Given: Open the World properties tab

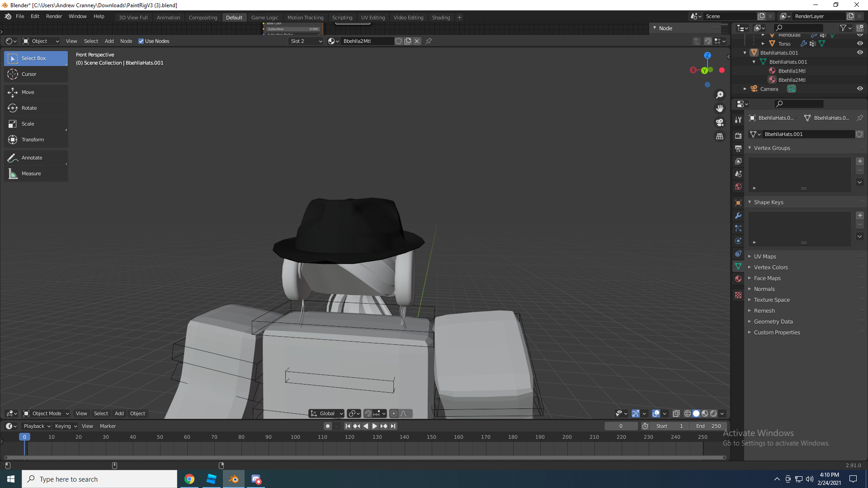Looking at the screenshot, I should click(738, 187).
